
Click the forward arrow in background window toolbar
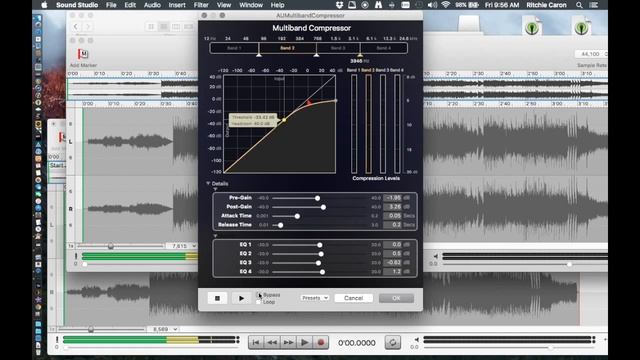(x=88, y=27)
